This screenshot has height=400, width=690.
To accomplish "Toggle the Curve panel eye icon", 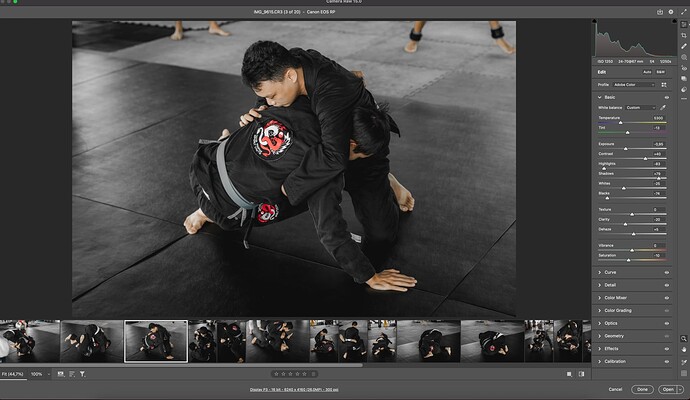I will 667,272.
